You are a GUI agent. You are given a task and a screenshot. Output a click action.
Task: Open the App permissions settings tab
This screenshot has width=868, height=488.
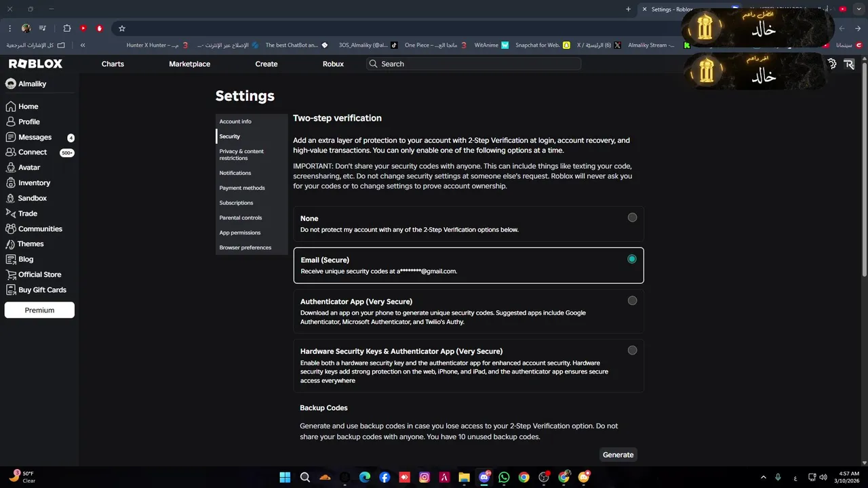click(252, 232)
